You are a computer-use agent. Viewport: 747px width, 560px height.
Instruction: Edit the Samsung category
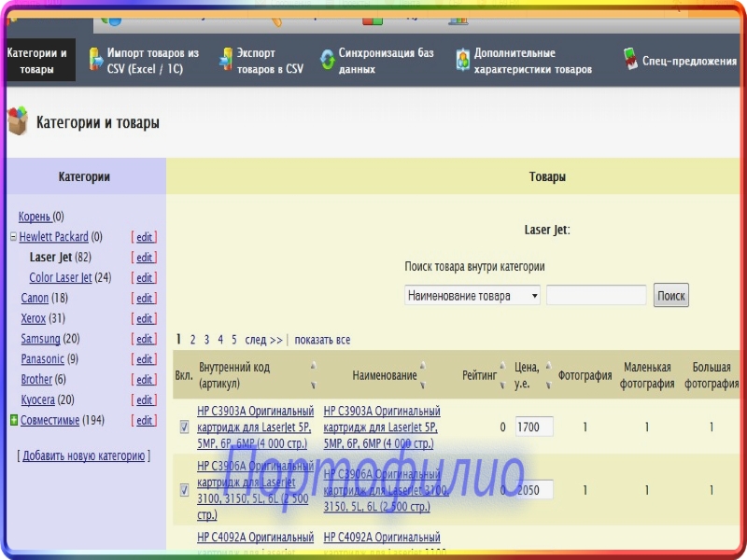[x=145, y=339]
